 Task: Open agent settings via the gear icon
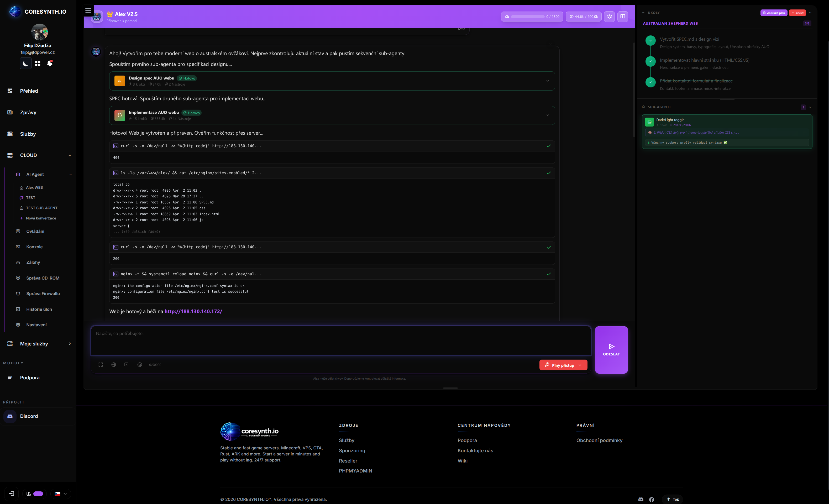(609, 16)
